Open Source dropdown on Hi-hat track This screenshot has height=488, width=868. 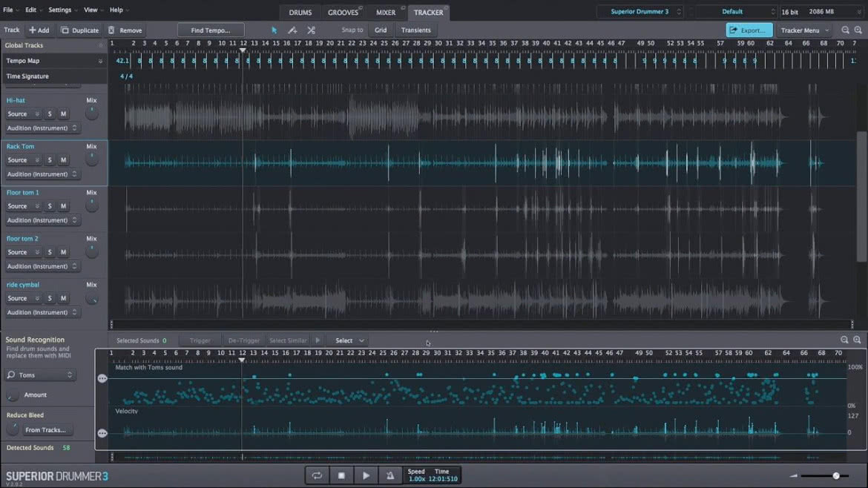(x=23, y=114)
